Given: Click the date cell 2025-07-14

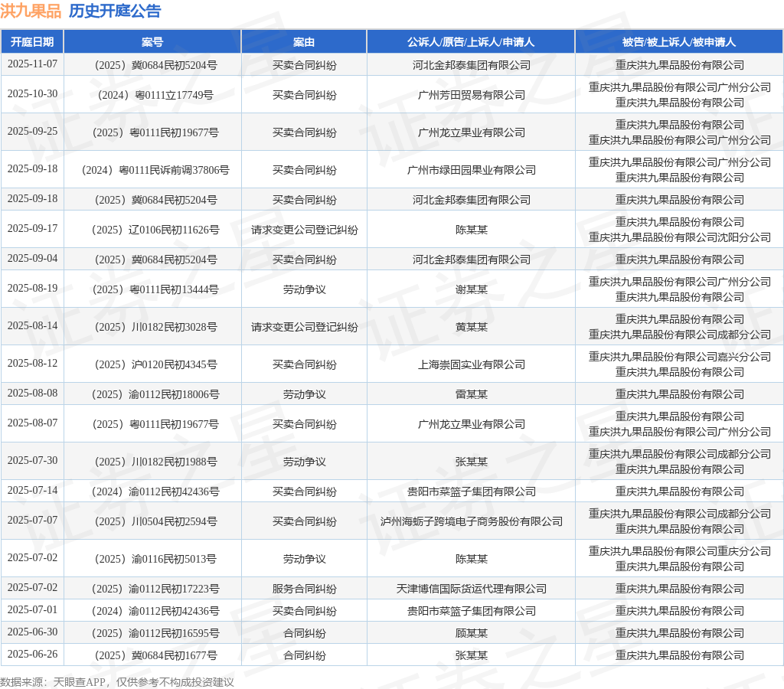Looking at the screenshot, I should pyautogui.click(x=32, y=491).
